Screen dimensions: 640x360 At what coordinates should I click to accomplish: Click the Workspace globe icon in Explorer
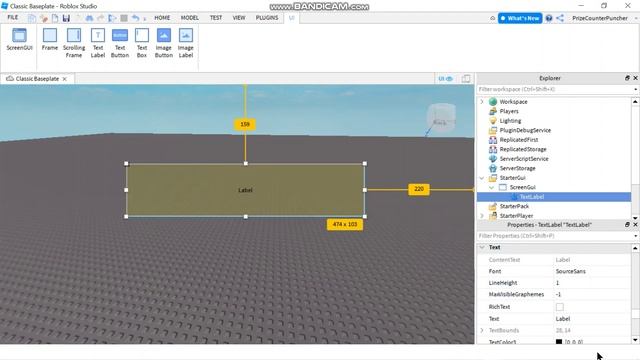(x=493, y=102)
